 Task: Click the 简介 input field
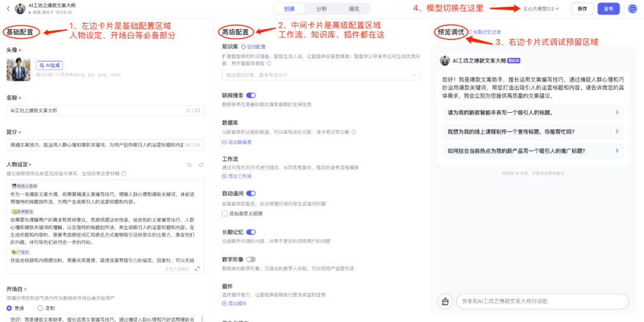[105, 144]
